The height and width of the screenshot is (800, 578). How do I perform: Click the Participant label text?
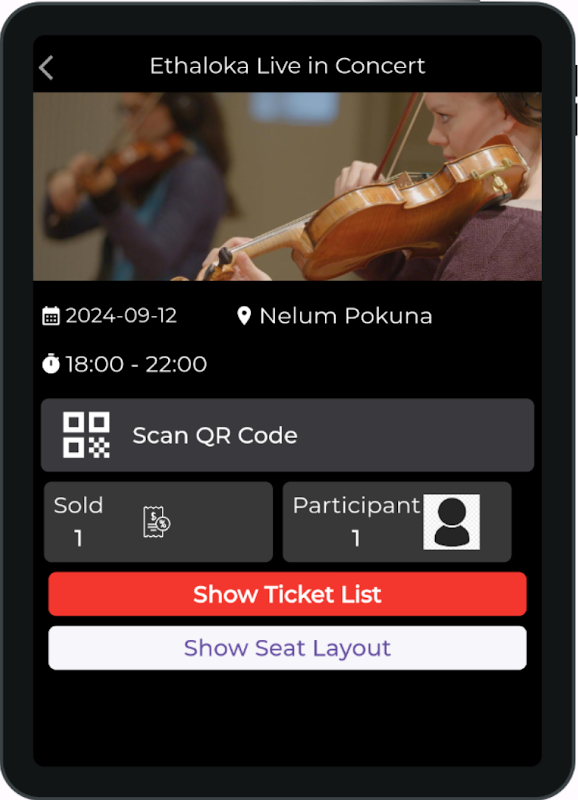click(356, 506)
